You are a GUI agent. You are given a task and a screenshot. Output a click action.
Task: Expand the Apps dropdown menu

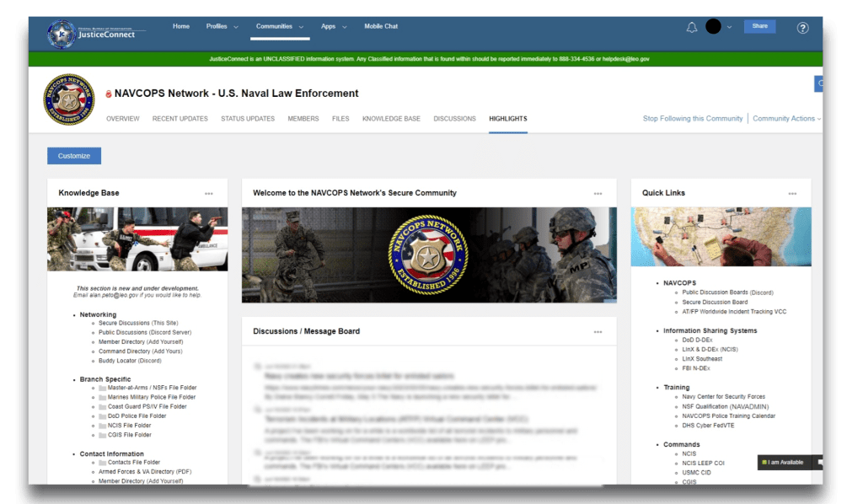point(334,27)
